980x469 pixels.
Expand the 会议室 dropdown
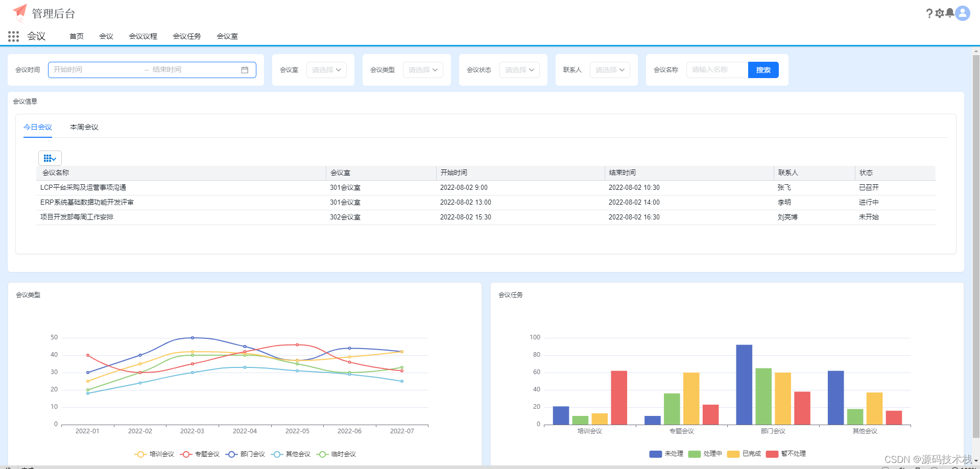coord(326,70)
